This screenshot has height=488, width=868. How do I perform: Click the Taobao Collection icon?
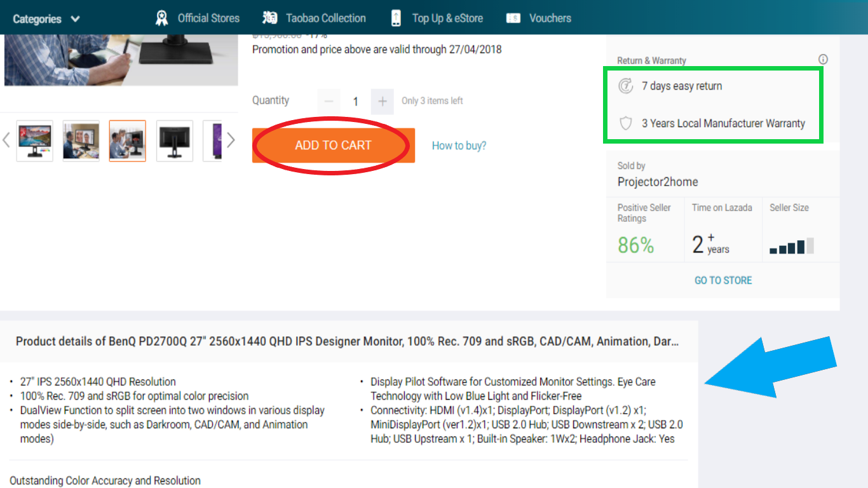270,18
